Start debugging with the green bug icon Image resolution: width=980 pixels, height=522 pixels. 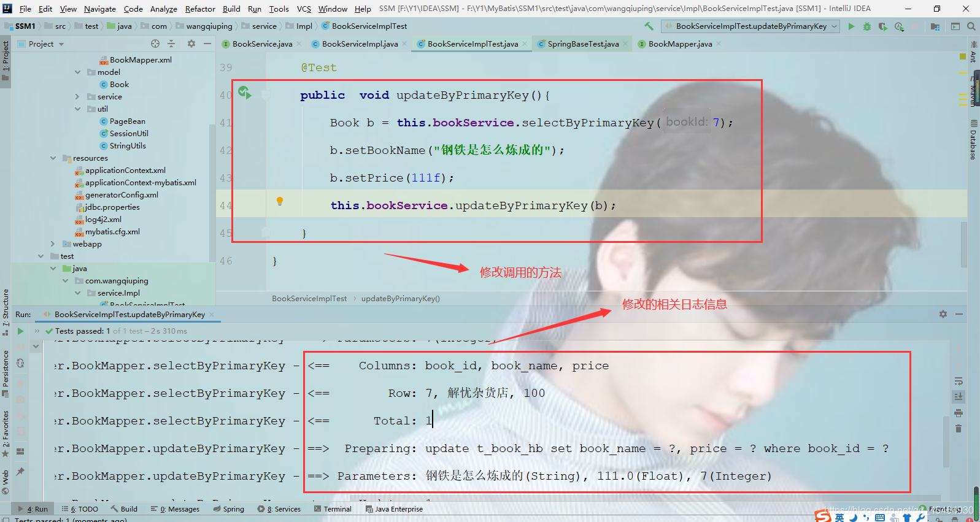click(867, 26)
